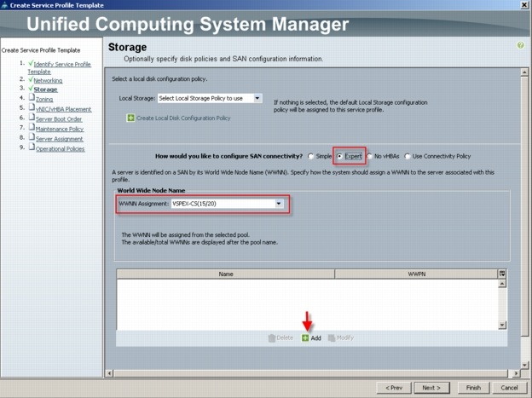532x398 pixels.
Task: Open the vNIC/vHBA Placement step
Action: (x=64, y=109)
